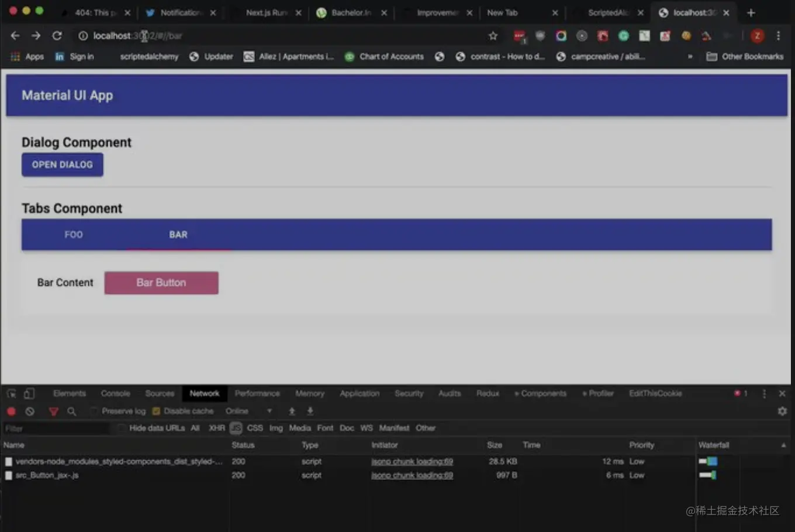Toggle the XHR request type filter
The width and height of the screenshot is (795, 532).
(x=217, y=428)
